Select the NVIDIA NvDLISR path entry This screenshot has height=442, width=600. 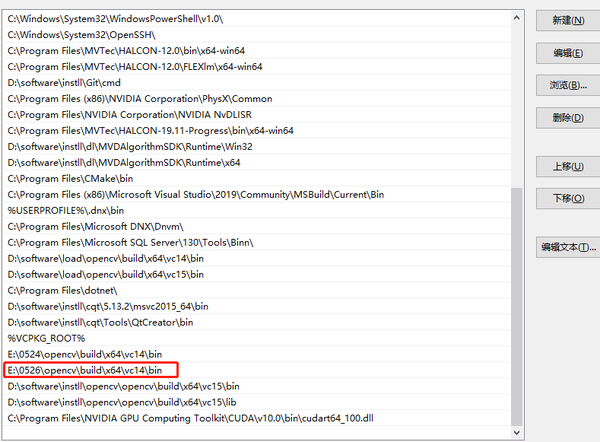[x=257, y=115]
